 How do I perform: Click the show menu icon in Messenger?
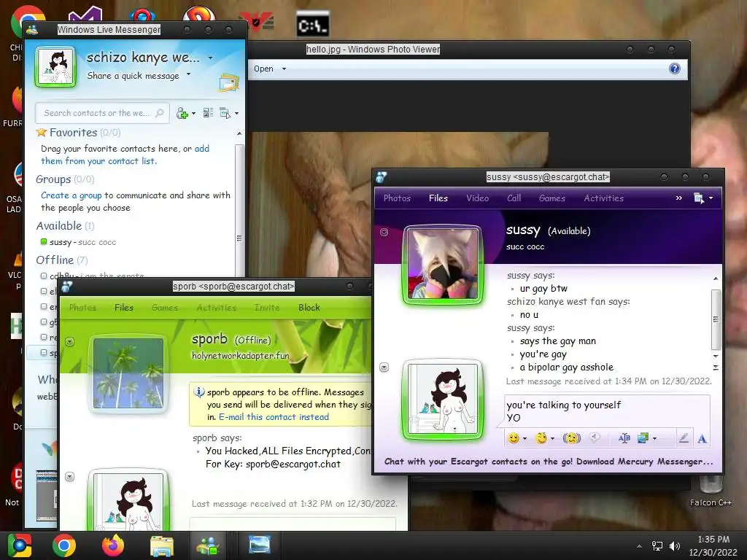pyautogui.click(x=225, y=113)
